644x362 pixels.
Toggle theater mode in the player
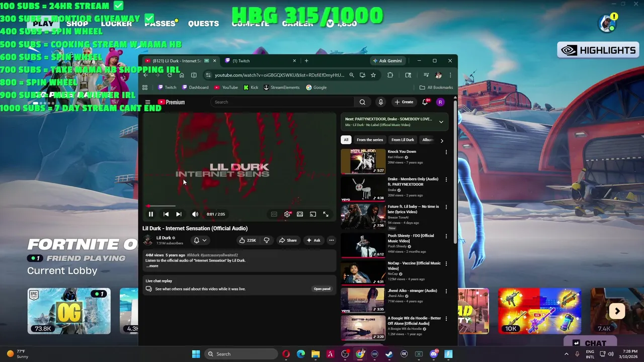pyautogui.click(x=300, y=214)
